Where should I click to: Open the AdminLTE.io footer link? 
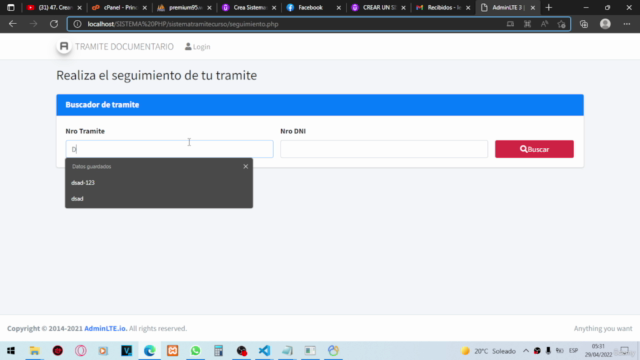[x=105, y=328]
